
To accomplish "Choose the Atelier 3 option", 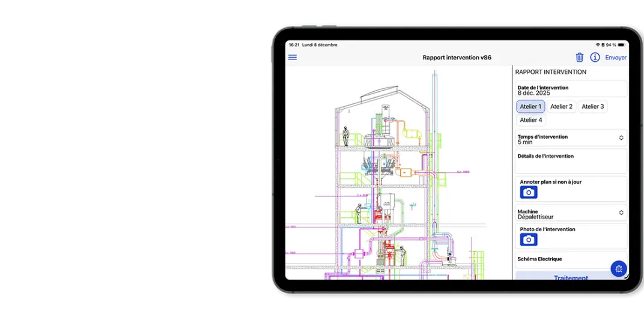I will coord(593,107).
